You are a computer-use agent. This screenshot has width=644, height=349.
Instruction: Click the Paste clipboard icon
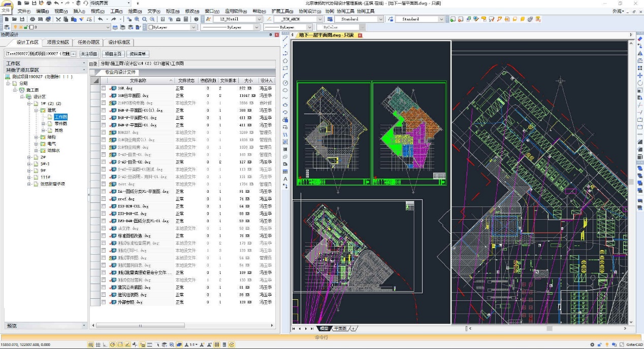(x=74, y=19)
